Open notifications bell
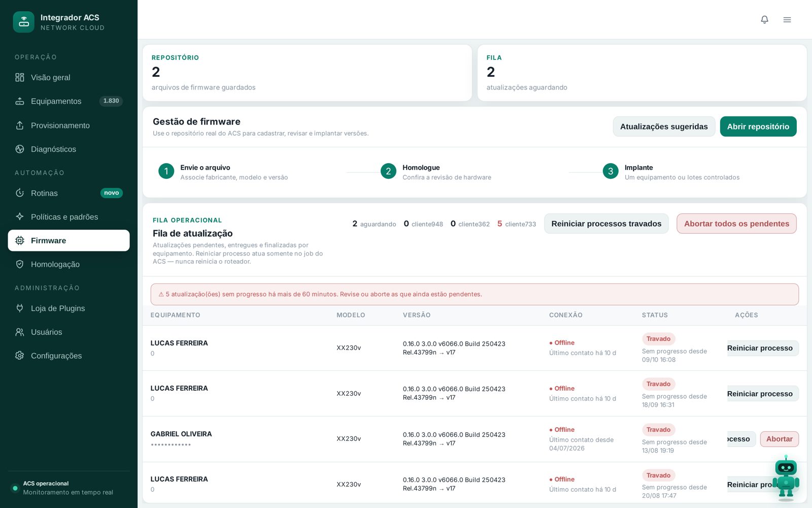Image resolution: width=812 pixels, height=508 pixels. [x=764, y=20]
